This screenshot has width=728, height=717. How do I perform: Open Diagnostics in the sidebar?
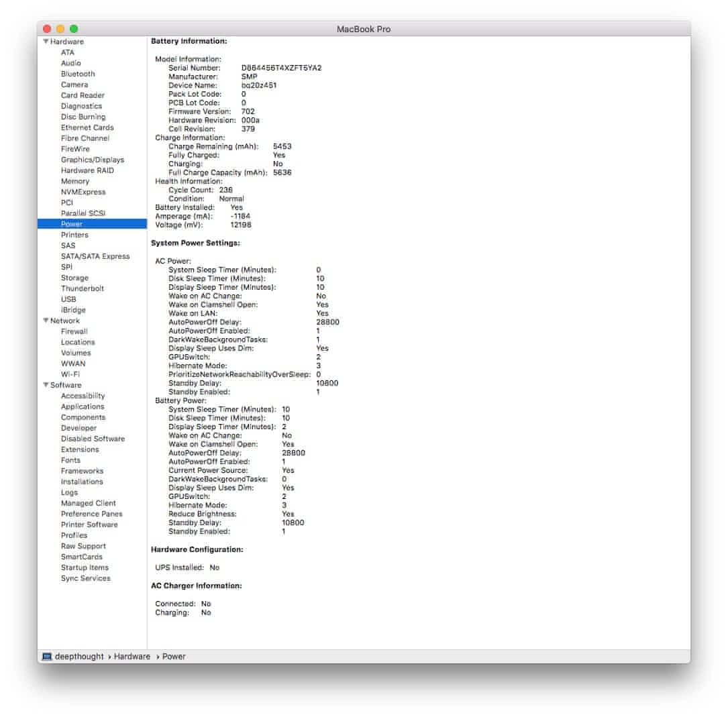pyautogui.click(x=81, y=106)
